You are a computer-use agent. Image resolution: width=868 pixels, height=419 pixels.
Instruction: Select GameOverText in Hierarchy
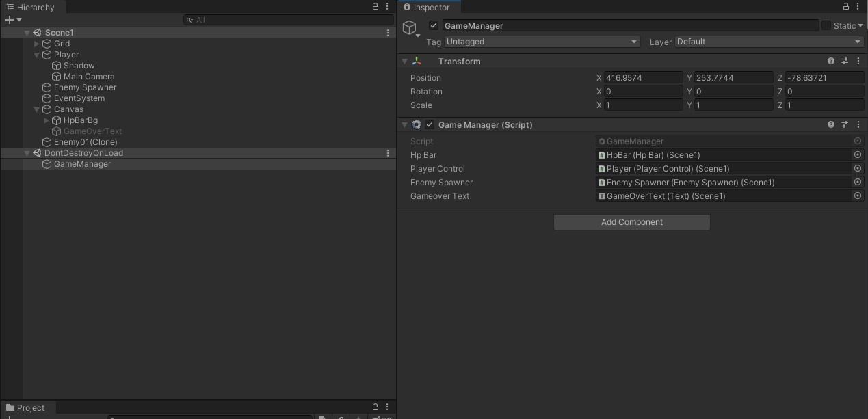click(x=92, y=131)
